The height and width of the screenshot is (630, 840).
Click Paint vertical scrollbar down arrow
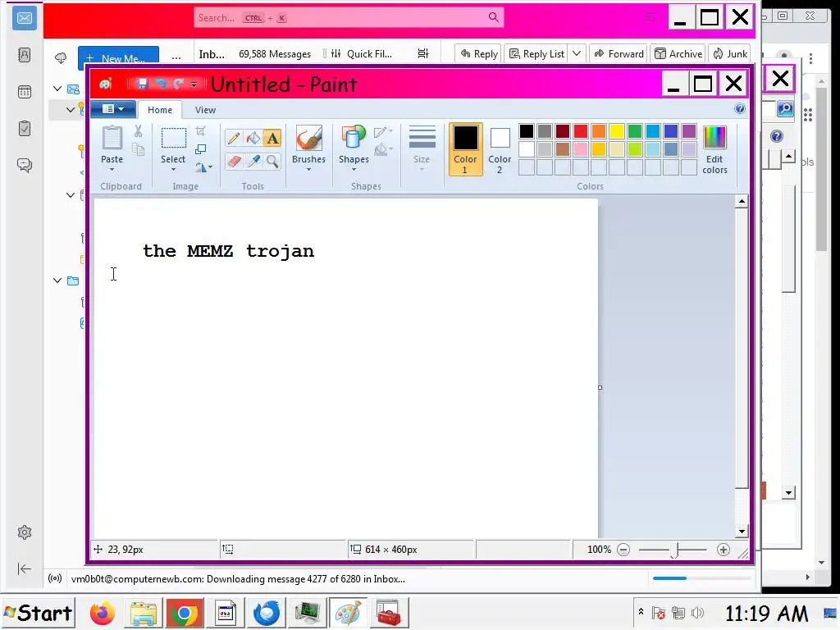point(742,532)
